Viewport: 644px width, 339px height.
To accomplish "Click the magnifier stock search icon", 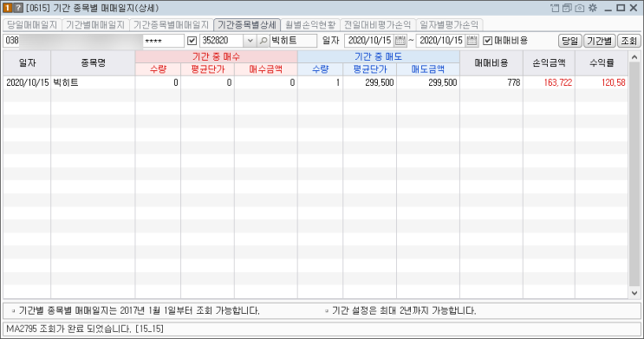I will click(x=263, y=41).
